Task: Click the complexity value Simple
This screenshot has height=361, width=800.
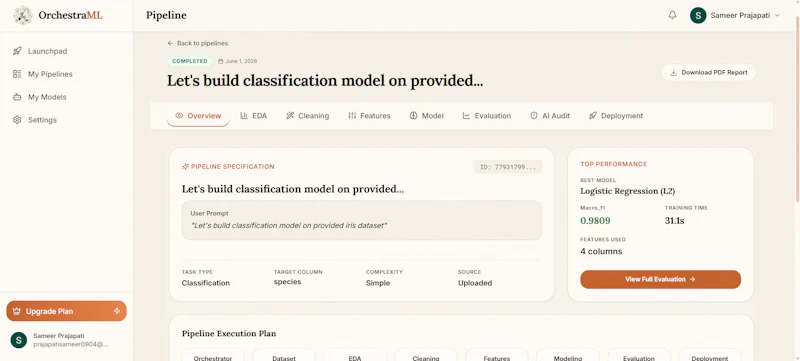Action: click(x=378, y=283)
